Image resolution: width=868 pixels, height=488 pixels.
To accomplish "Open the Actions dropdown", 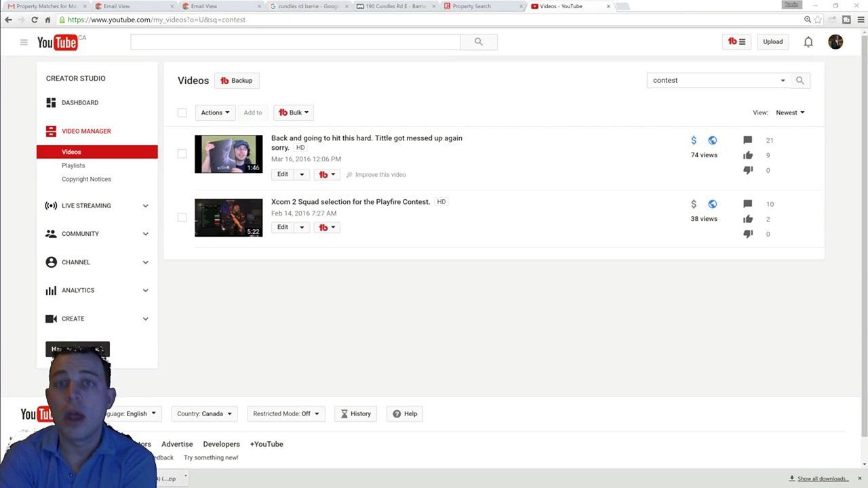I will point(215,113).
